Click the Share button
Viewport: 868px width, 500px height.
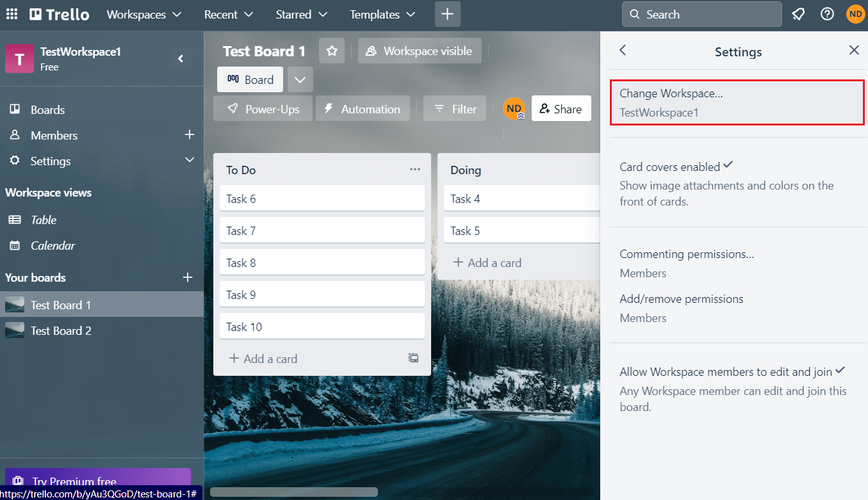[561, 109]
